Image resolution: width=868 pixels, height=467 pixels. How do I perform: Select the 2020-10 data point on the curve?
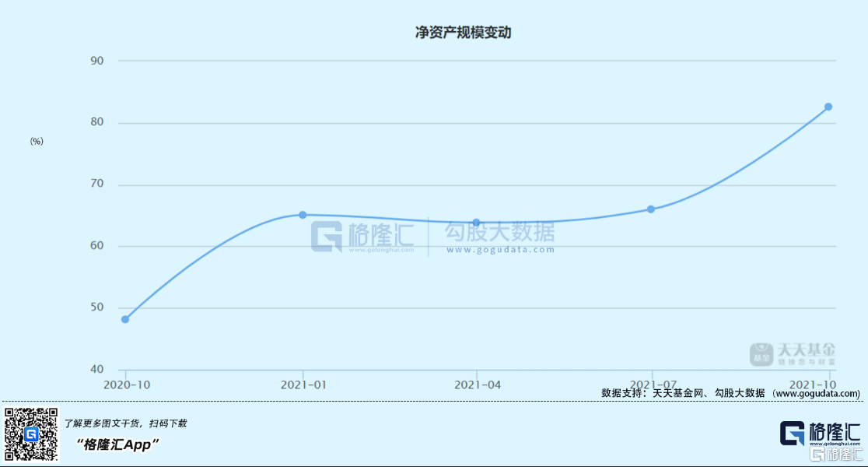pyautogui.click(x=124, y=318)
